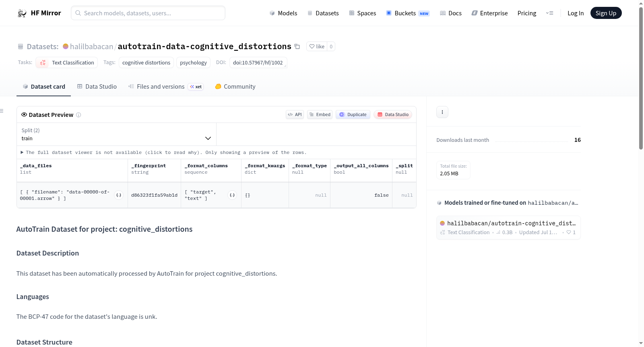Click the Total file size 2.05 MB box
This screenshot has height=347, width=644.
point(454,170)
